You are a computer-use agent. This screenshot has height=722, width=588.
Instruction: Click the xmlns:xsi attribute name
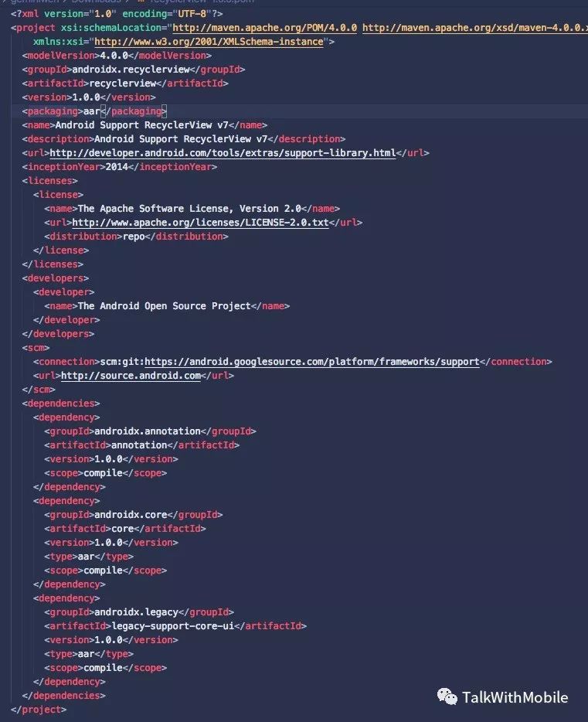pyautogui.click(x=58, y=42)
